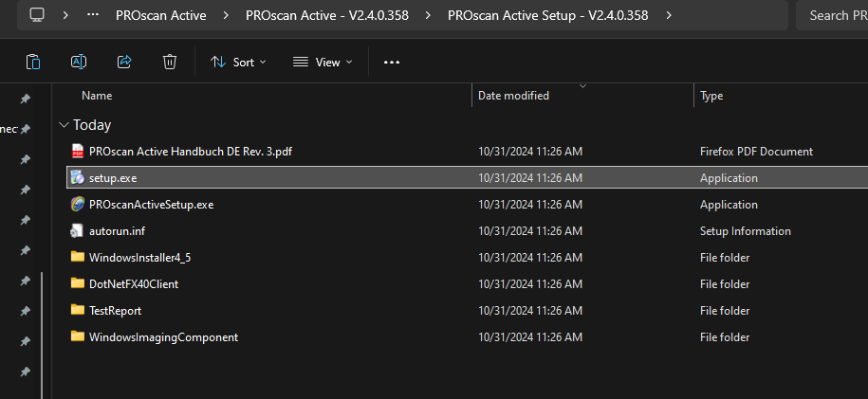868x399 pixels.
Task: Click date modified of WindowsImagingComponent row
Action: tap(529, 337)
